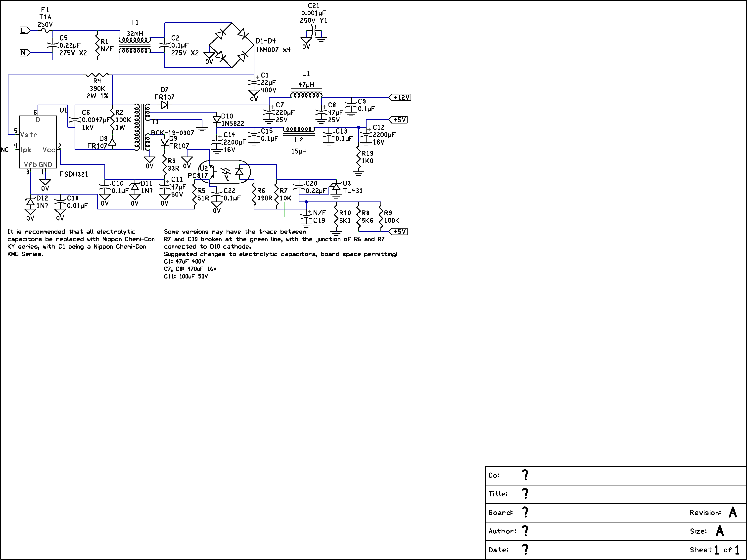Click the +5V output port above C12
The image size is (747, 560).
398,120
